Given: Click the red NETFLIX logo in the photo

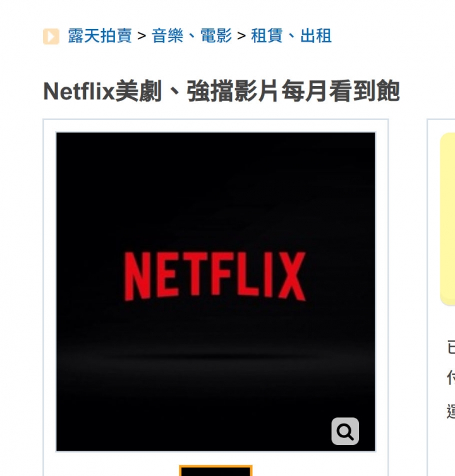Looking at the screenshot, I should pos(215,276).
